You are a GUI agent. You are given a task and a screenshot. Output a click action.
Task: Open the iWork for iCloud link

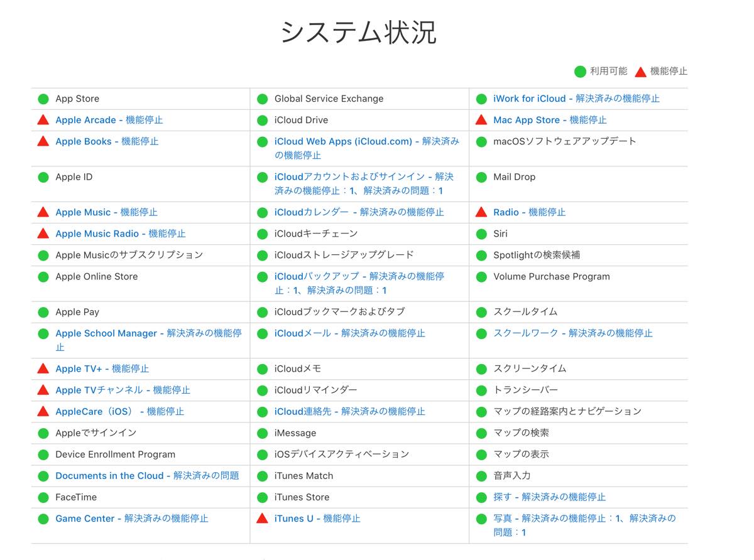click(x=576, y=99)
